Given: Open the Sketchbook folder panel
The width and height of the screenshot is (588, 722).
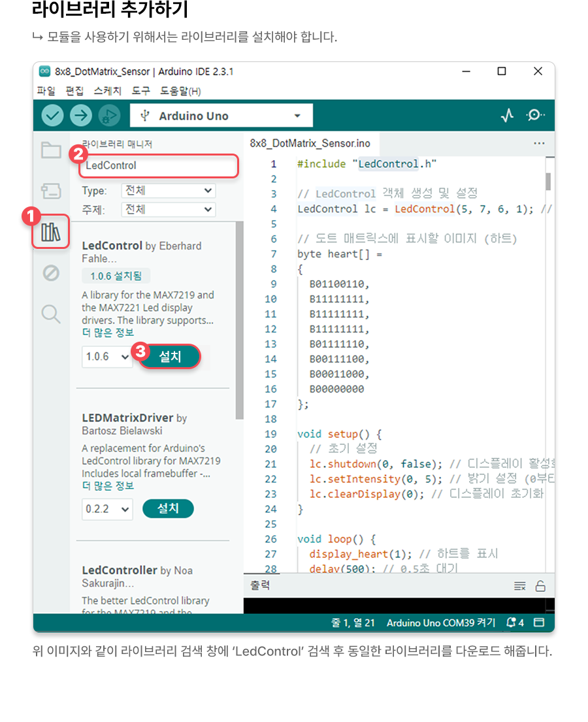Looking at the screenshot, I should tap(51, 150).
